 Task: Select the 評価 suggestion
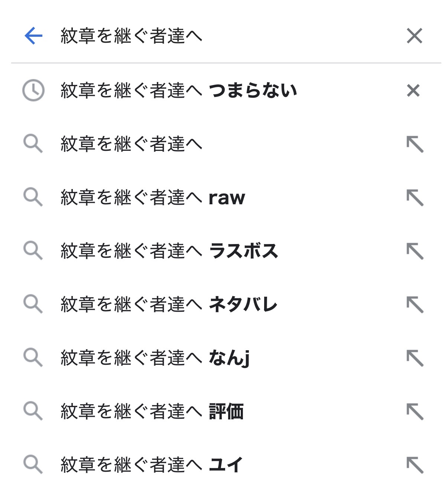(152, 412)
